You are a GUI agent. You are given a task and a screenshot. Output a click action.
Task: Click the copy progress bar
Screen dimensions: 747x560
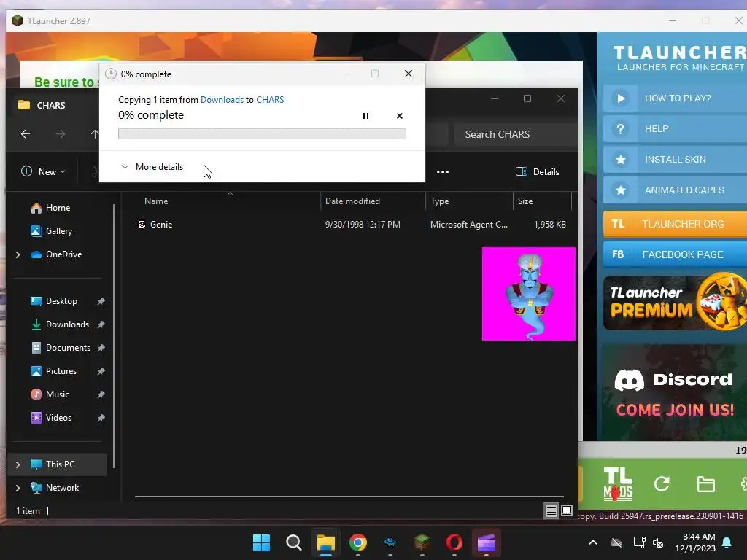262,134
